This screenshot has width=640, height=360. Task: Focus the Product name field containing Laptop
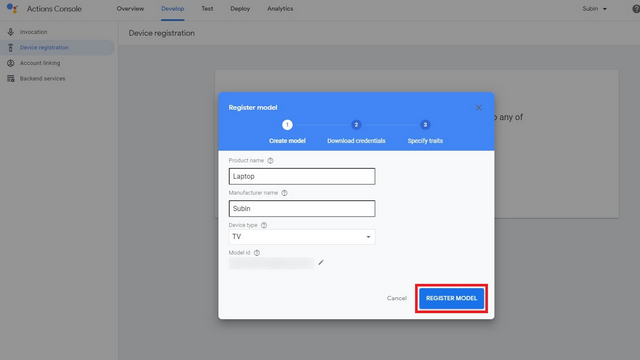(302, 176)
